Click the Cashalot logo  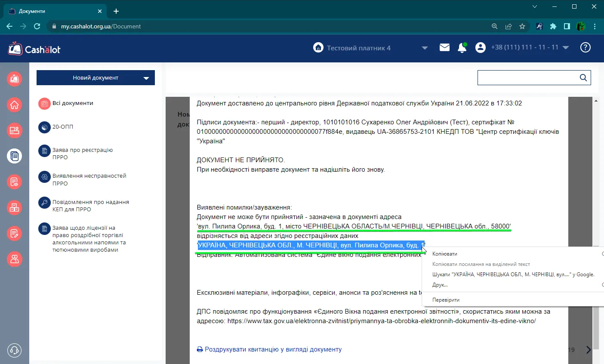tap(34, 49)
